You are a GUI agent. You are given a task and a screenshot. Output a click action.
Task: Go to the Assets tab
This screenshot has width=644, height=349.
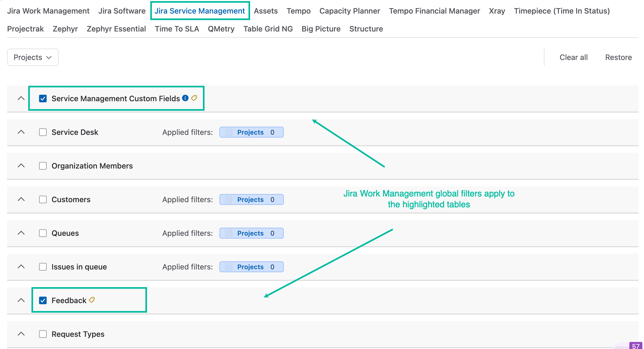pyautogui.click(x=266, y=11)
